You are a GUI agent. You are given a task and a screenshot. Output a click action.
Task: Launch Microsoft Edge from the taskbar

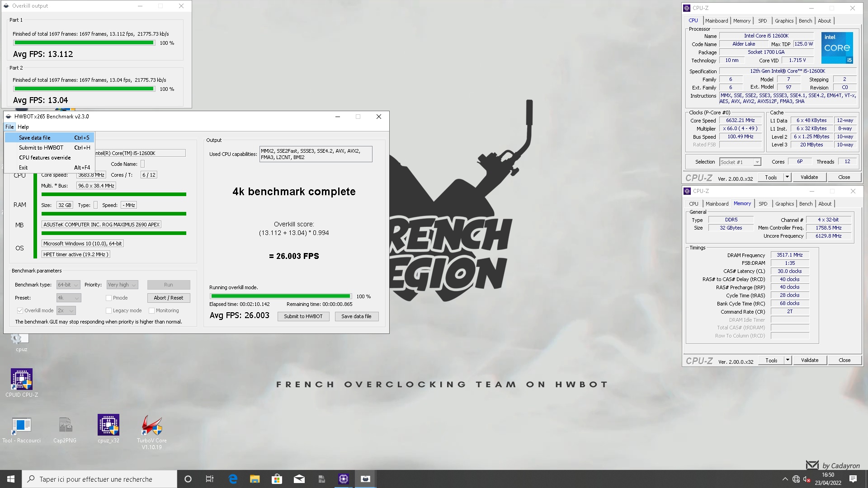pyautogui.click(x=233, y=479)
